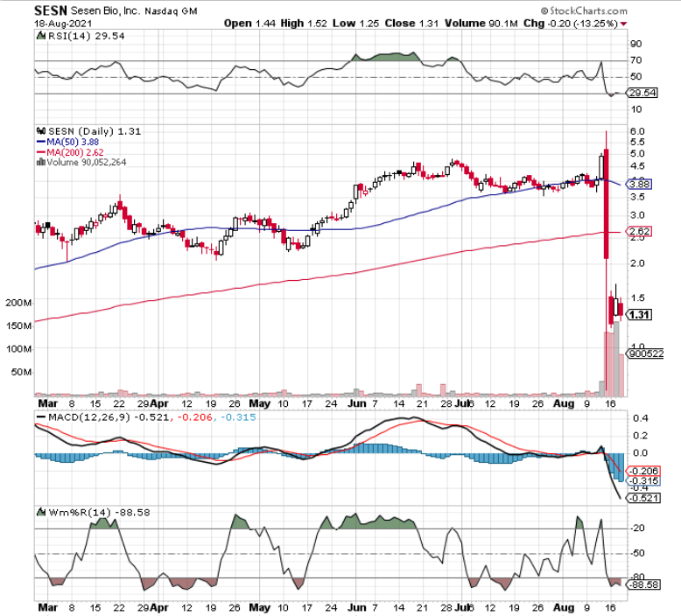Click the 6.0 price axis label
Screen dimensions: 681x616
[x=636, y=131]
